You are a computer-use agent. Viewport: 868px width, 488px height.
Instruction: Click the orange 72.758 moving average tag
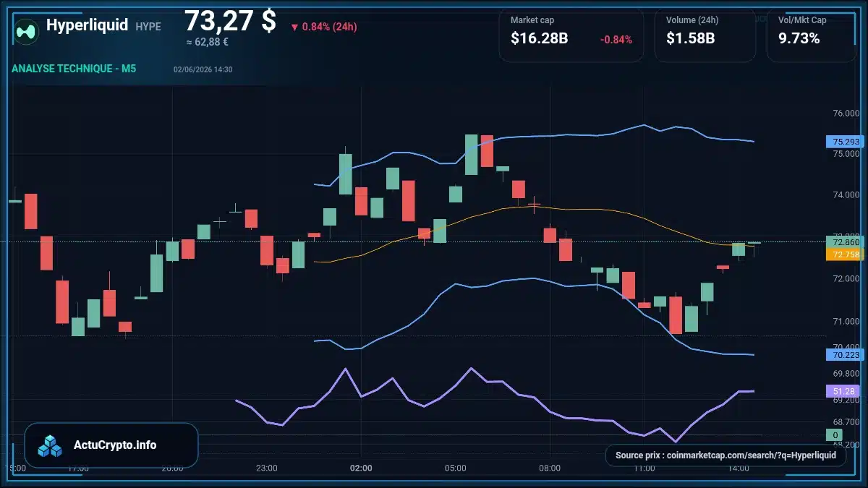(x=846, y=254)
